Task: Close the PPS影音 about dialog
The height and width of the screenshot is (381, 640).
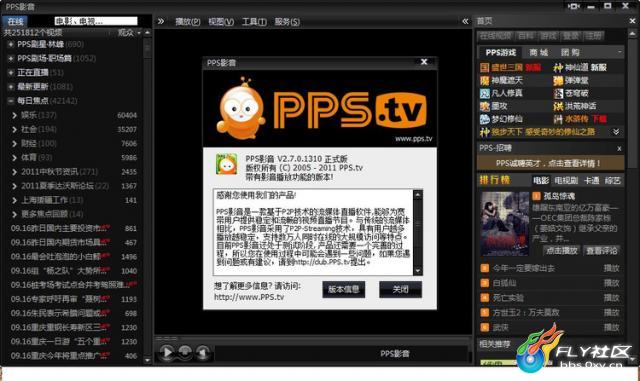Action: tap(424, 62)
